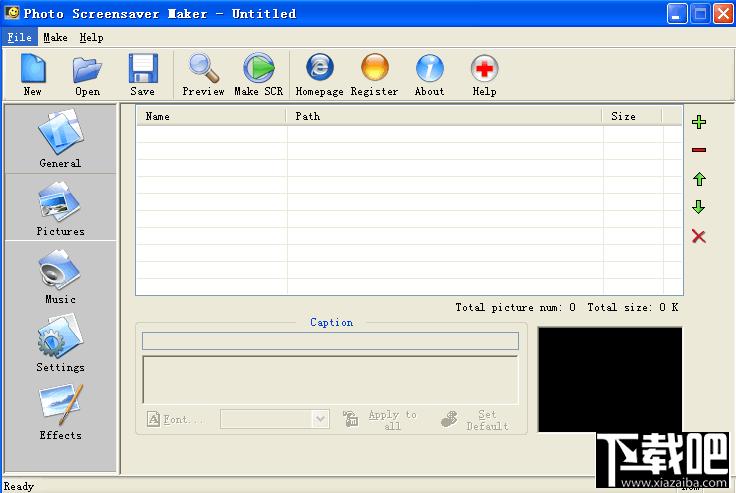Close the Photo Screensaver Maker window
This screenshot has height=493, width=736.
click(723, 14)
